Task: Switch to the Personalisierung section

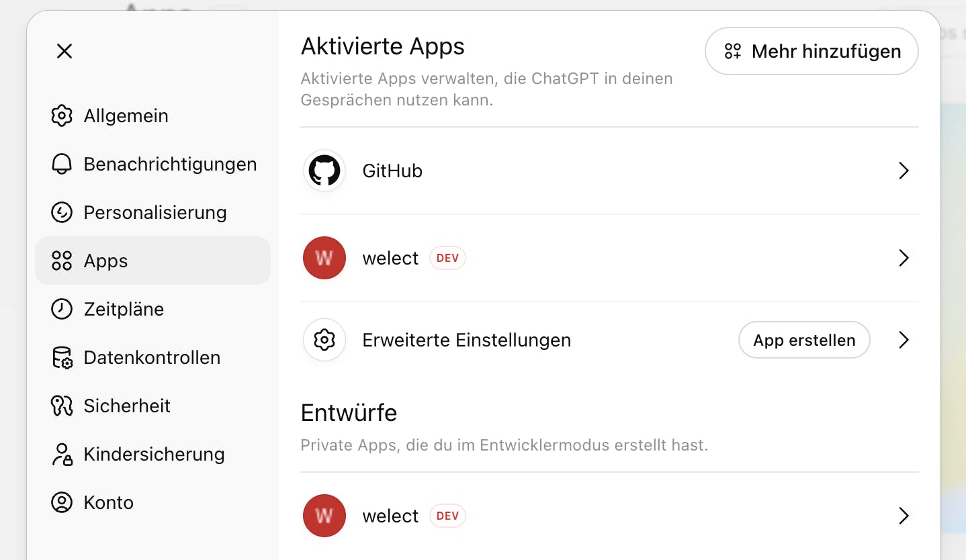Action: pos(152,212)
